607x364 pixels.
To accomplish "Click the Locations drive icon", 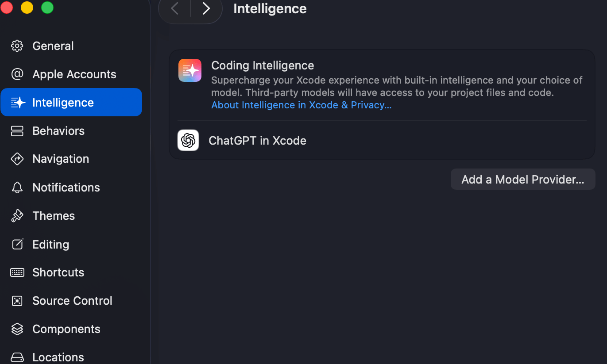I will (17, 357).
